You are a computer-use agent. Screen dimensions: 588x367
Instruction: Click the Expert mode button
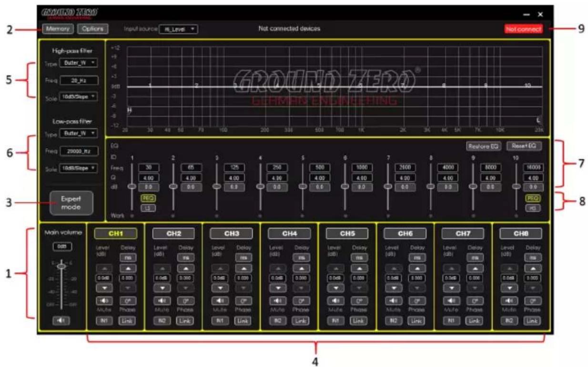pos(71,204)
